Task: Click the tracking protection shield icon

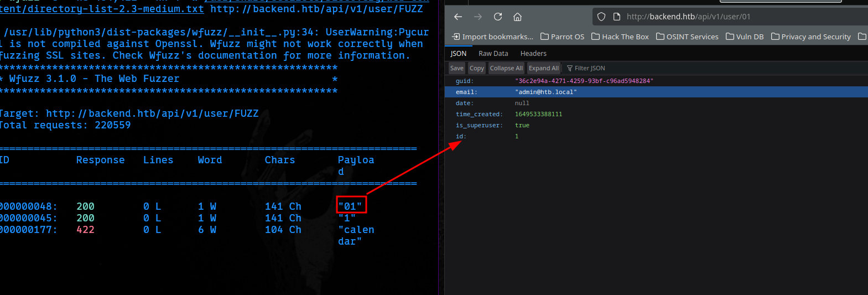Action: tap(601, 17)
